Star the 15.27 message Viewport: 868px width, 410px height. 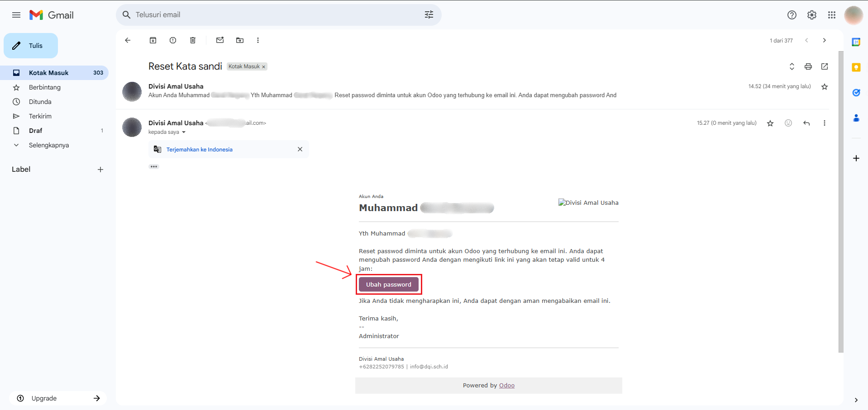click(x=770, y=123)
